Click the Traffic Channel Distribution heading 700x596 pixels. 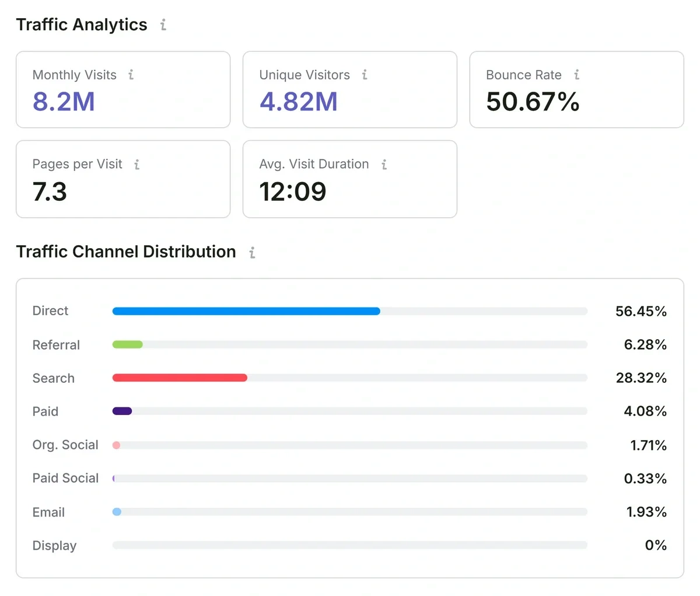(126, 252)
